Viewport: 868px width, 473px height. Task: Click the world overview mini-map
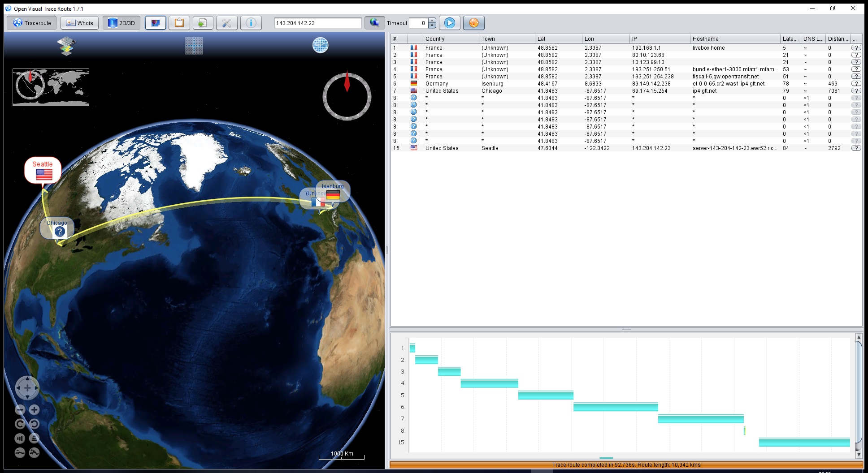[51, 87]
